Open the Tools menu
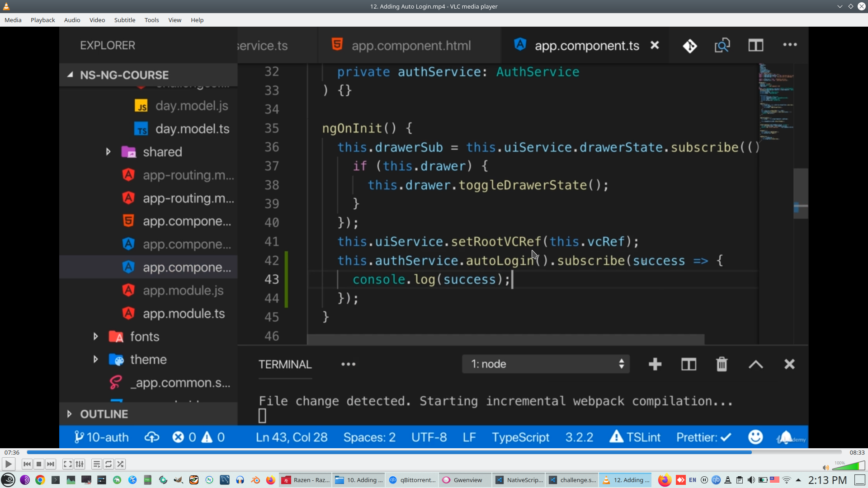 151,20
